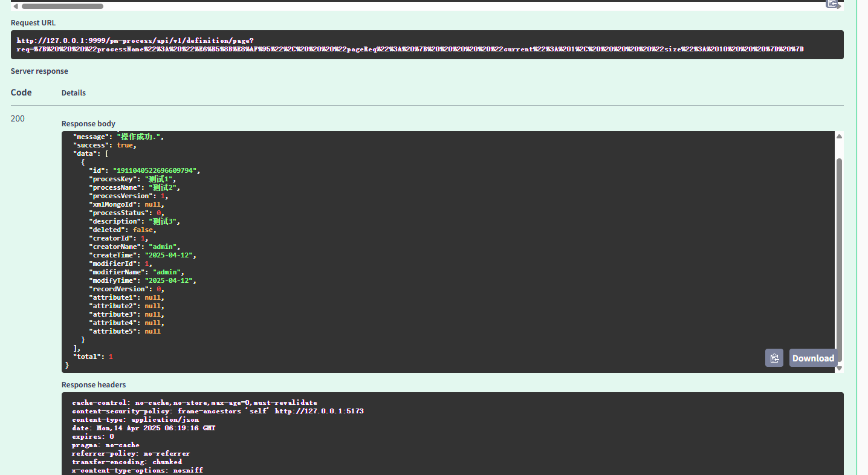Select the success true value in JSON
868x475 pixels.
(x=125, y=144)
